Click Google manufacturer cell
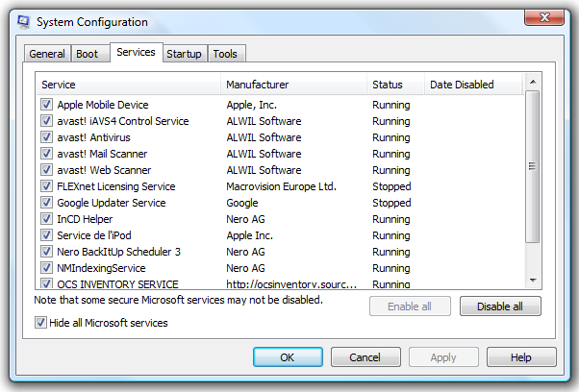Viewport: 579px width, 392px height. click(x=242, y=203)
